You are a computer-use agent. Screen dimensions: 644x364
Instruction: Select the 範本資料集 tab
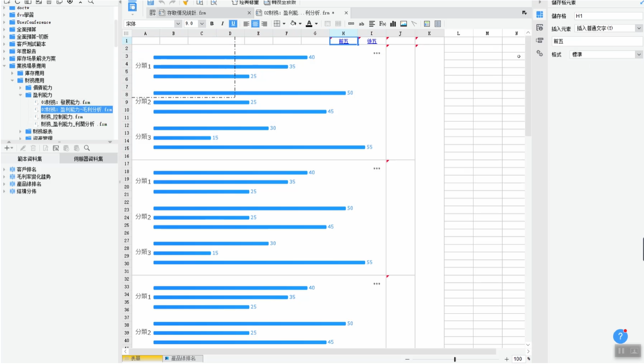[x=30, y=159]
